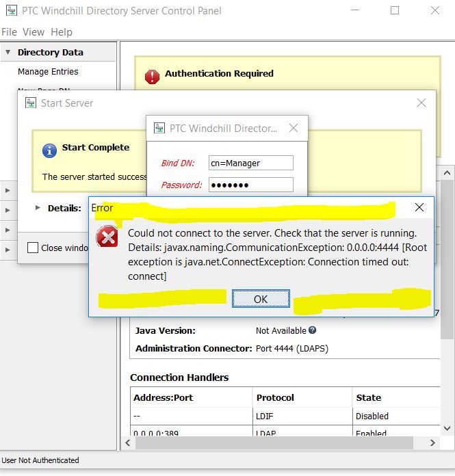
Task: Click the blue info icon beside Start Complete
Action: [x=49, y=150]
